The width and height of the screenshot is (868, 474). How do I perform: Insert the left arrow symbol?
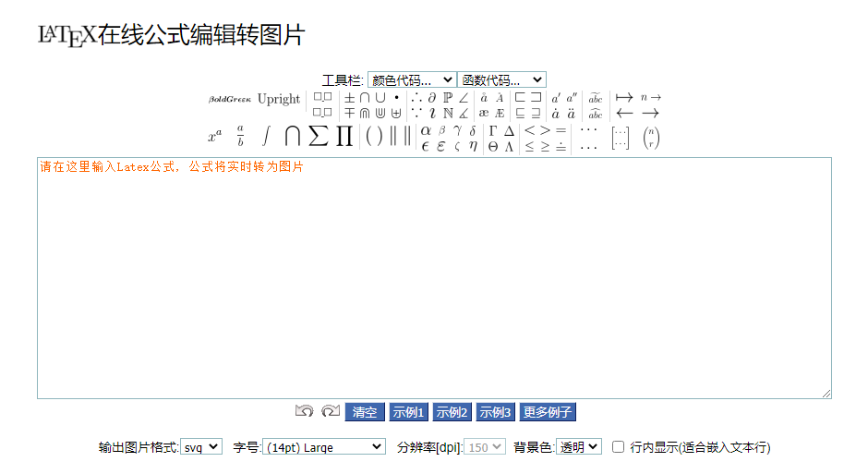click(x=624, y=114)
